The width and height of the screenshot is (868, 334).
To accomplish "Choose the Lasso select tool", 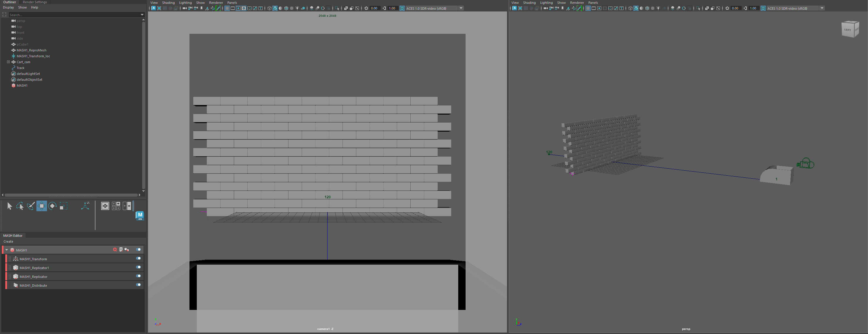I will [x=20, y=206].
